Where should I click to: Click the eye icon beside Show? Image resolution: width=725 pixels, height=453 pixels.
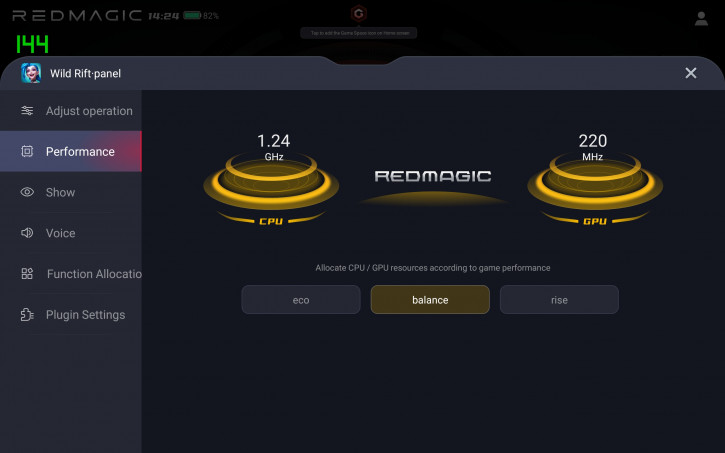point(27,192)
